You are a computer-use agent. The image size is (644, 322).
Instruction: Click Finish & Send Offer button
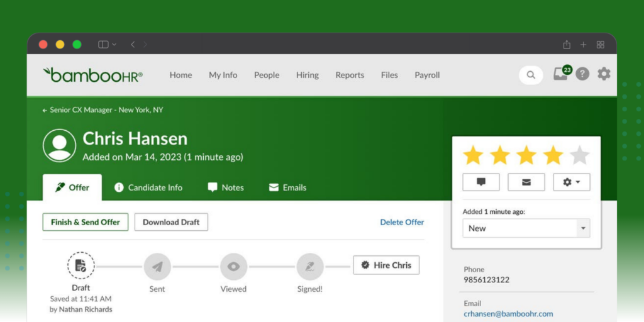click(86, 222)
